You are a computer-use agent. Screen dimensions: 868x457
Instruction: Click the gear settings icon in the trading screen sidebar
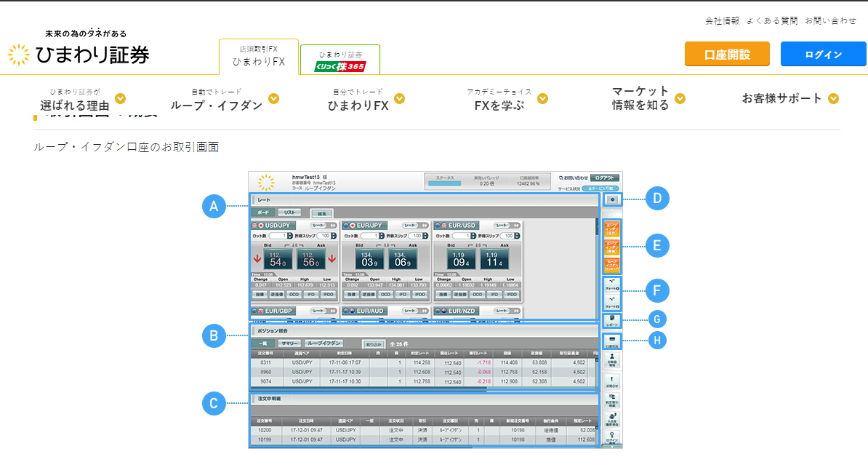[611, 199]
